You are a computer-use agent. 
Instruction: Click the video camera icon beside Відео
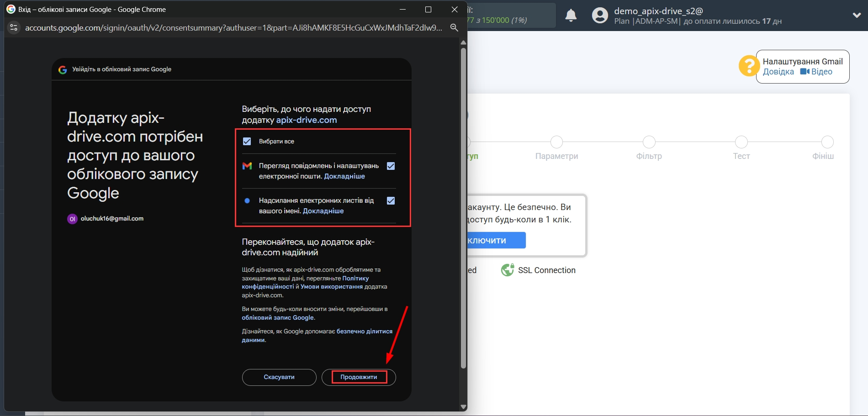[805, 72]
